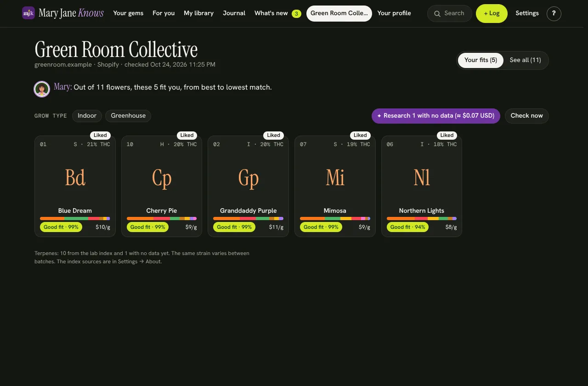Click the mjk logo icon
The width and height of the screenshot is (588, 386).
(x=28, y=13)
